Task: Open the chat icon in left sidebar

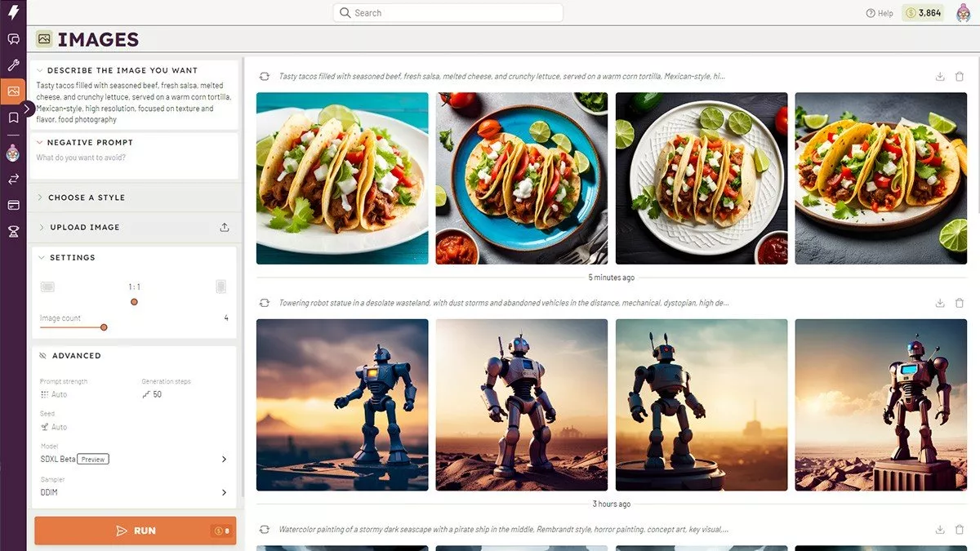Action: (x=13, y=39)
